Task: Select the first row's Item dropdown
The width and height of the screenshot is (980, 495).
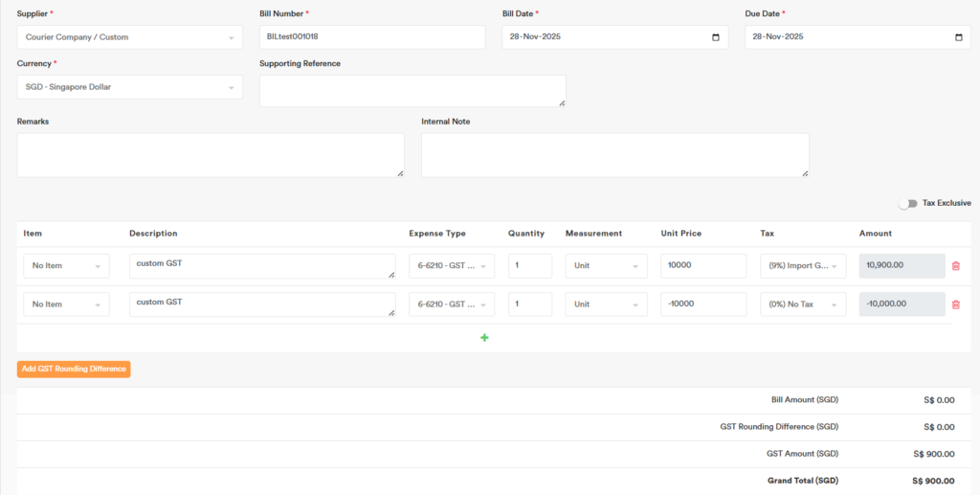Action: 66,266
